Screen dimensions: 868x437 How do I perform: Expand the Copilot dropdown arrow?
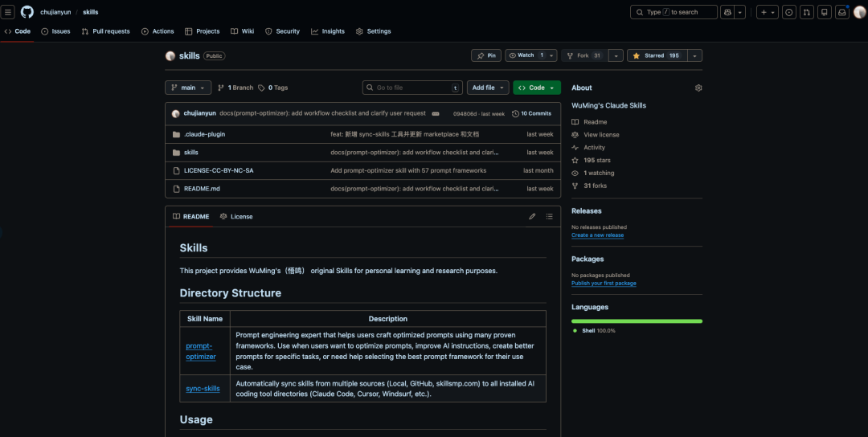740,11
